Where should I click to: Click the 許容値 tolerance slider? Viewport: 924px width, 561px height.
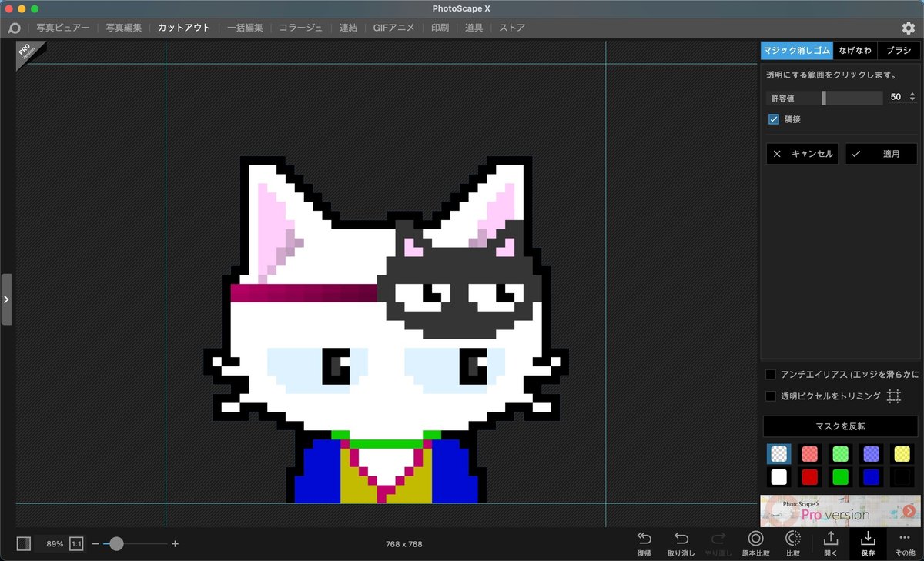[825, 98]
